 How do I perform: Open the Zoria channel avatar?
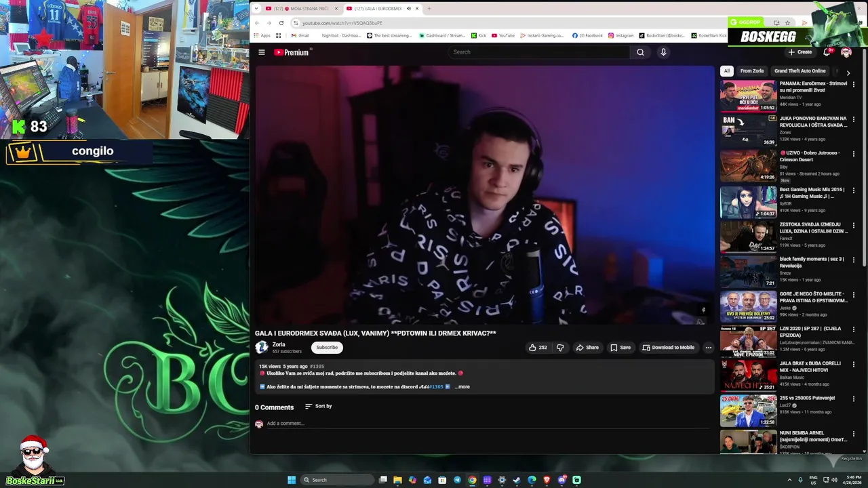262,348
